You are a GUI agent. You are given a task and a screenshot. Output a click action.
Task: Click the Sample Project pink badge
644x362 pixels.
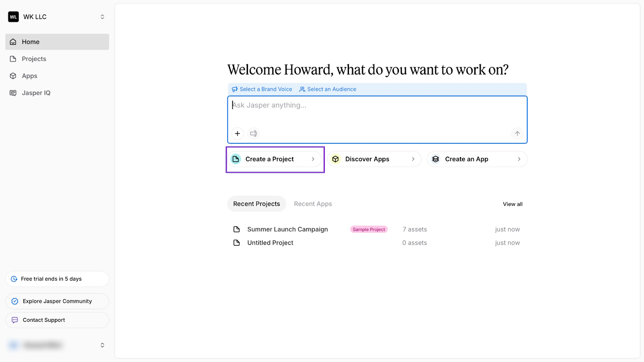[x=369, y=230]
